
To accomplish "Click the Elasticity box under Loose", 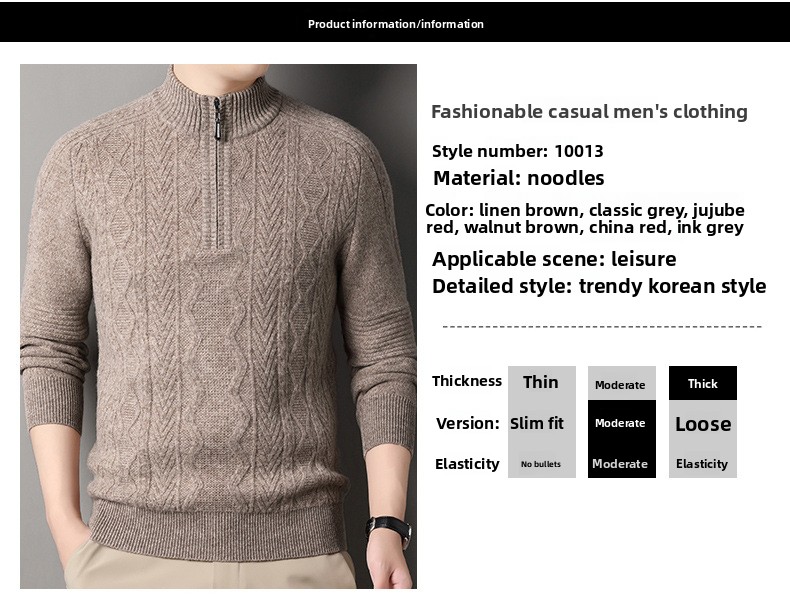I will pyautogui.click(x=703, y=463).
